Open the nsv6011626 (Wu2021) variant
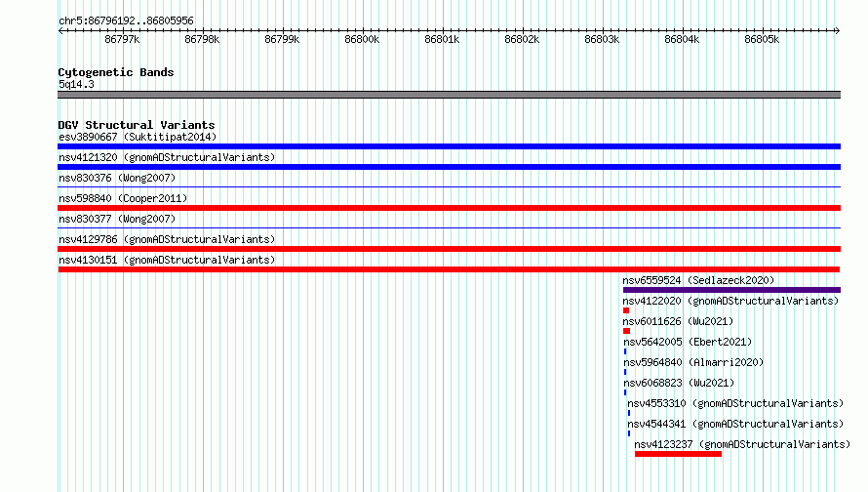Screen dimensions: 868x492 point(678,321)
